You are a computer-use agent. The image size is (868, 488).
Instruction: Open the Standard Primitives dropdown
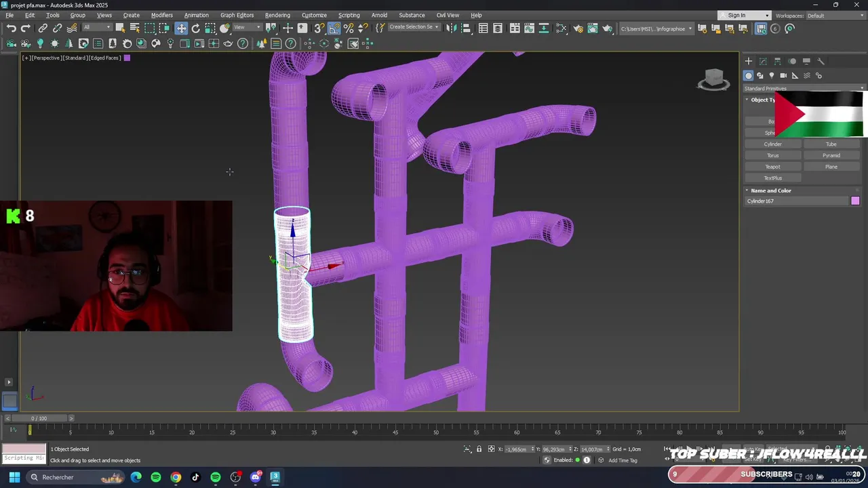pos(804,89)
